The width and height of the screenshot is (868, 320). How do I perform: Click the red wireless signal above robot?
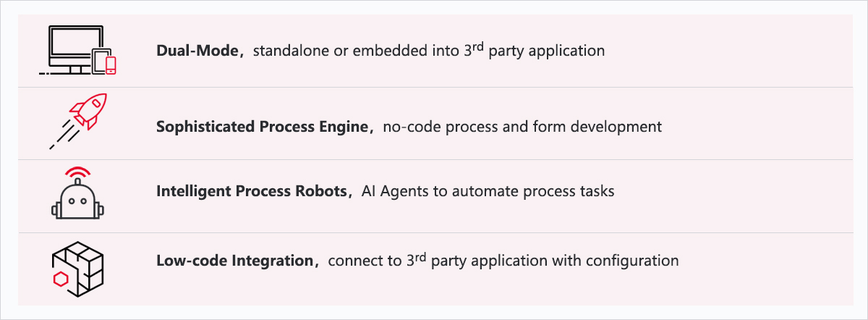(77, 173)
